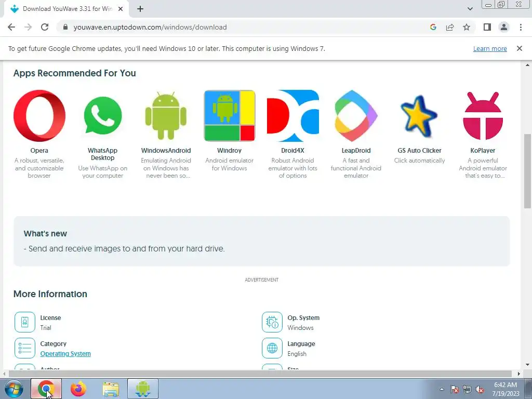Click the GS Auto Clicker title
Viewport: 532px width, 399px height.
(x=419, y=150)
